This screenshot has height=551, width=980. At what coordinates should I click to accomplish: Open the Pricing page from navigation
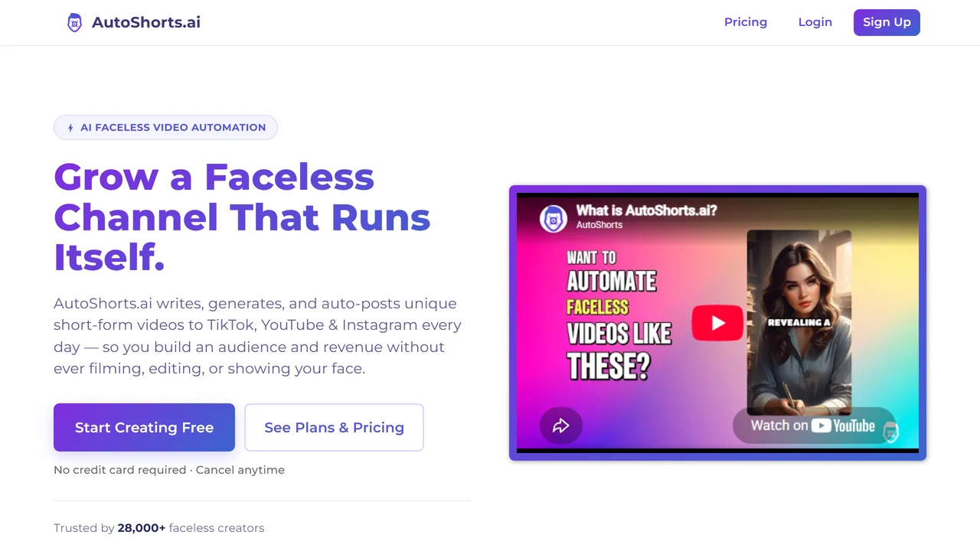[746, 22]
